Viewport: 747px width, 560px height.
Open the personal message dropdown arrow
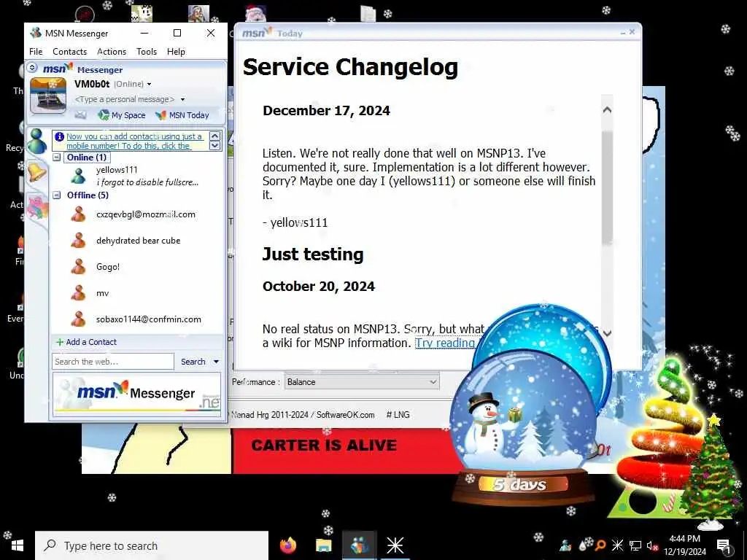point(182,99)
